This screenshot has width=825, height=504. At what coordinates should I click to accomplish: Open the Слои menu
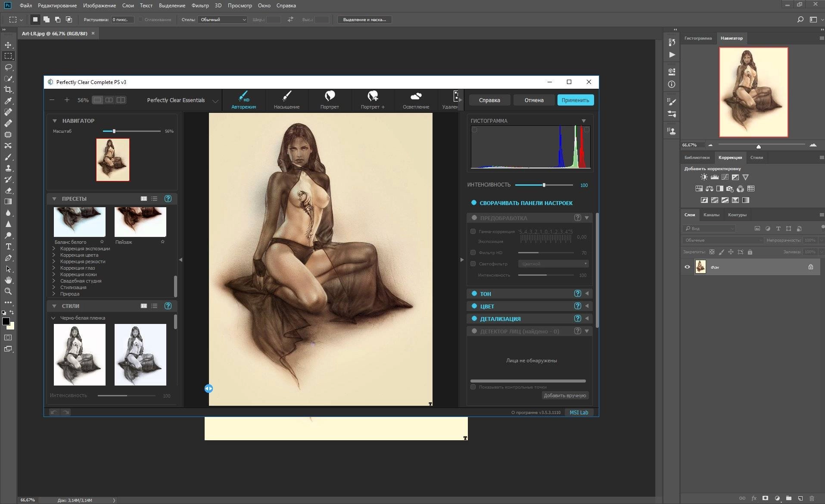click(x=128, y=6)
